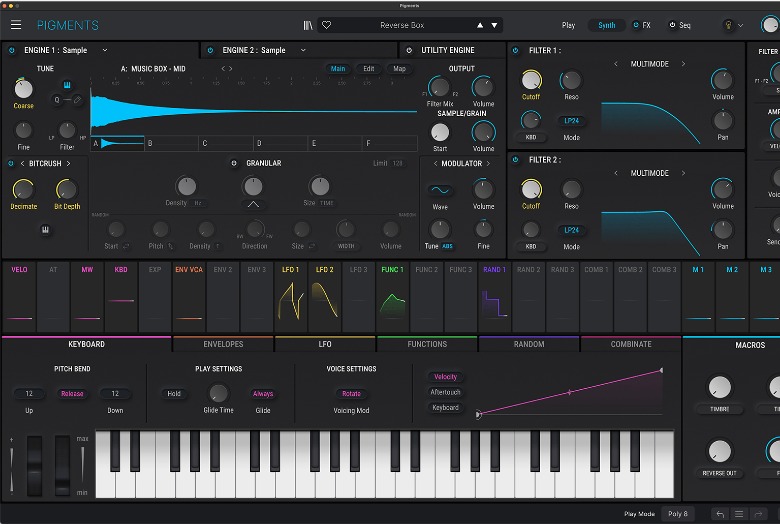Select the LFO 1 modulation source
Viewport: 780px width, 524px height.
click(x=291, y=297)
